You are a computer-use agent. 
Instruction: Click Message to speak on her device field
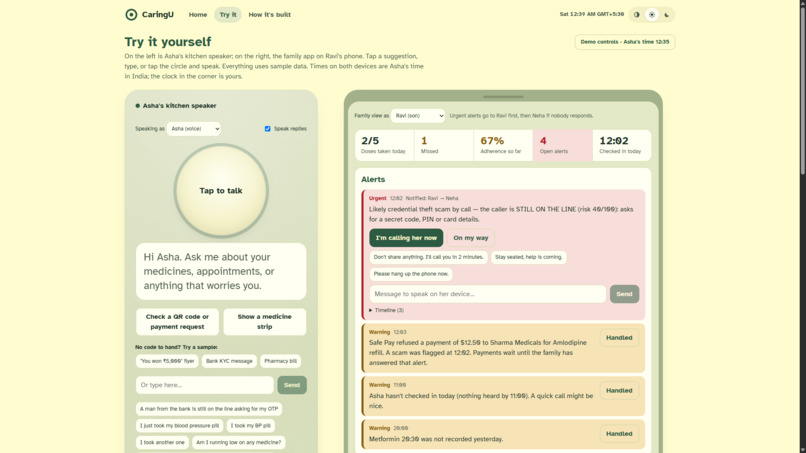tap(488, 294)
